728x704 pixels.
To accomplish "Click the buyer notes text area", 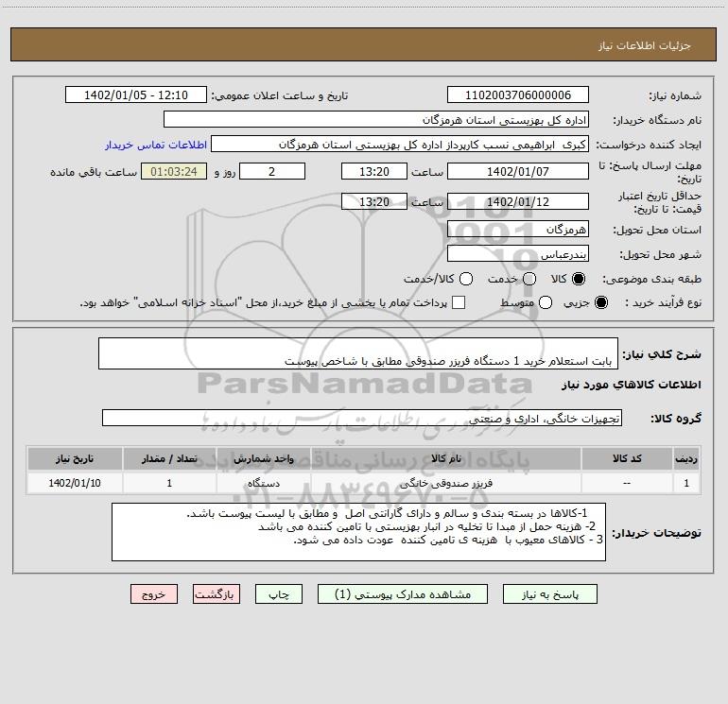I will click(358, 532).
